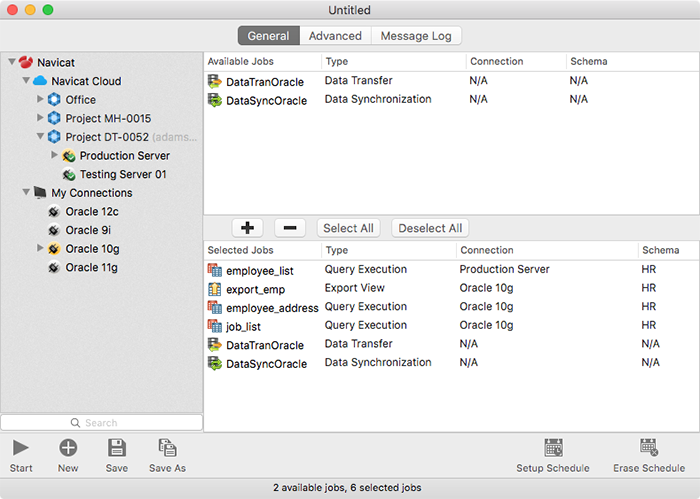Remove job with the minus button
700x499 pixels.
(x=290, y=228)
